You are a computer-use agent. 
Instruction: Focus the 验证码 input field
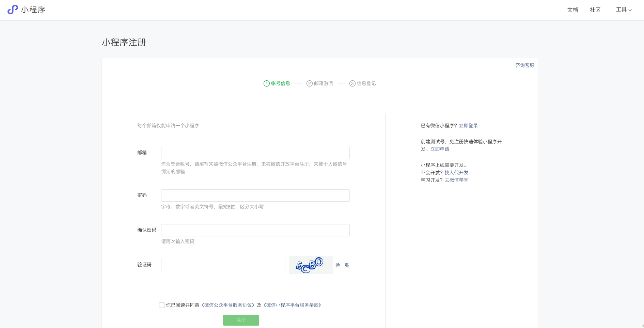tap(223, 265)
